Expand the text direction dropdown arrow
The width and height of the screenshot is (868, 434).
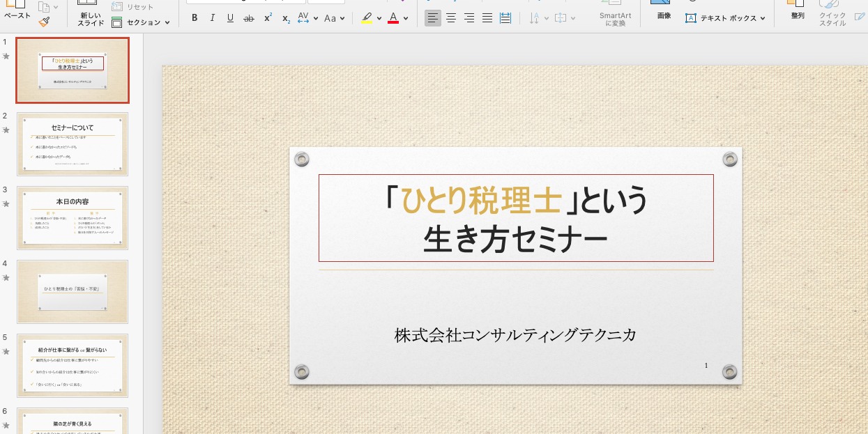tap(546, 19)
